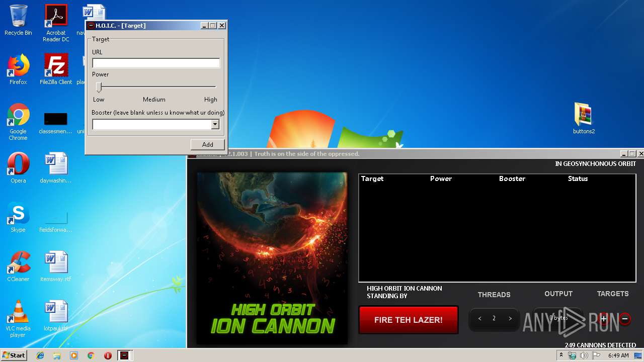Minimize the main HOIC window
644x362 pixels.
(624, 154)
